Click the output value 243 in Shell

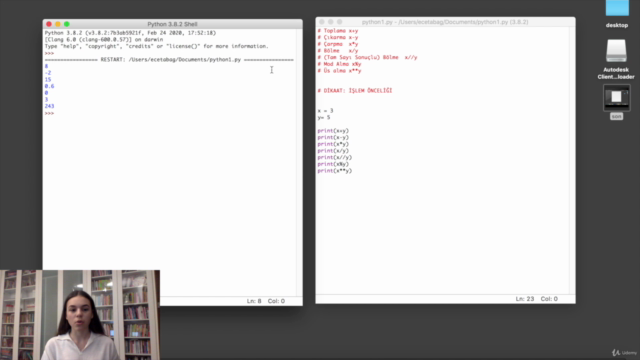[x=49, y=106]
